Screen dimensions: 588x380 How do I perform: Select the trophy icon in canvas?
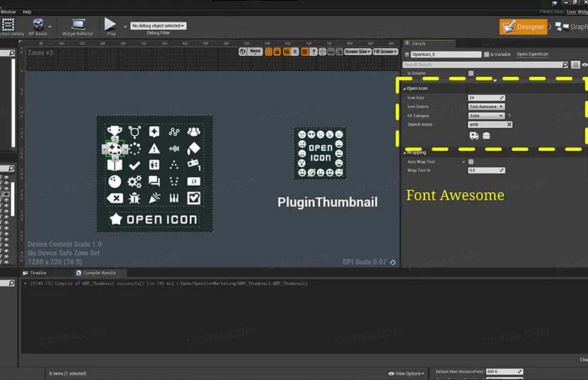point(114,132)
